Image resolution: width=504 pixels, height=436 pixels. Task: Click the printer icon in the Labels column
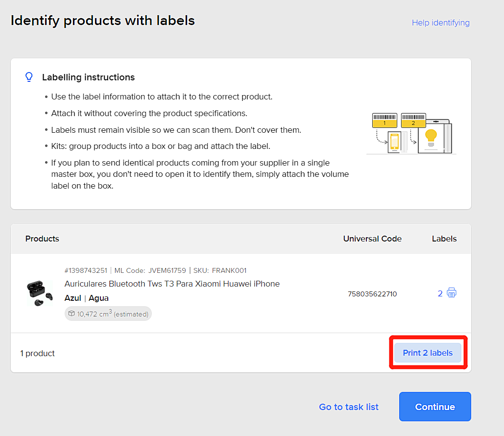coord(452,293)
